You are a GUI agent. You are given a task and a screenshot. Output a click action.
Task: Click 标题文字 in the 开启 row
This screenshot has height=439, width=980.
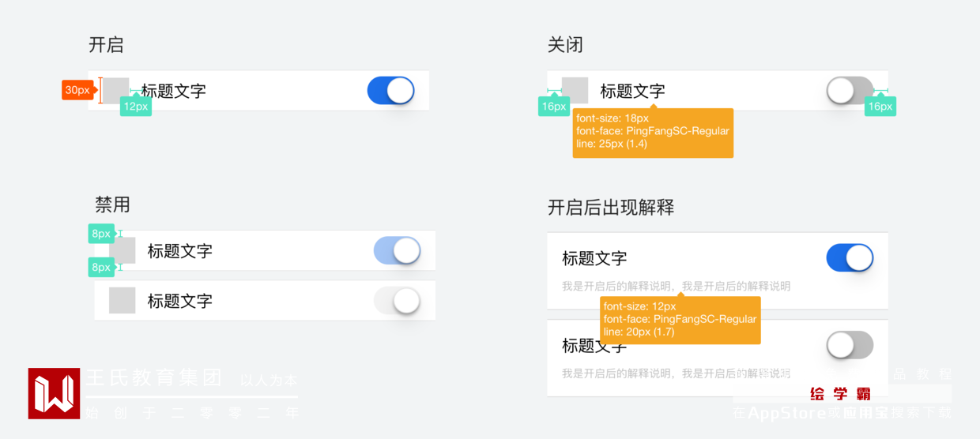coord(174,91)
